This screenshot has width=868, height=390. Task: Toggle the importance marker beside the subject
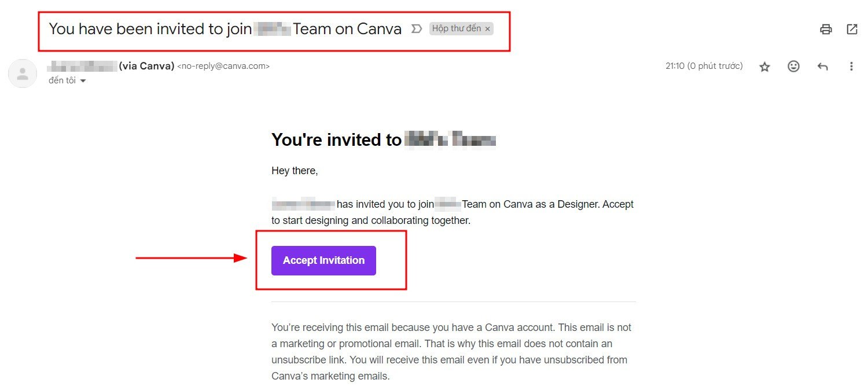coord(416,29)
